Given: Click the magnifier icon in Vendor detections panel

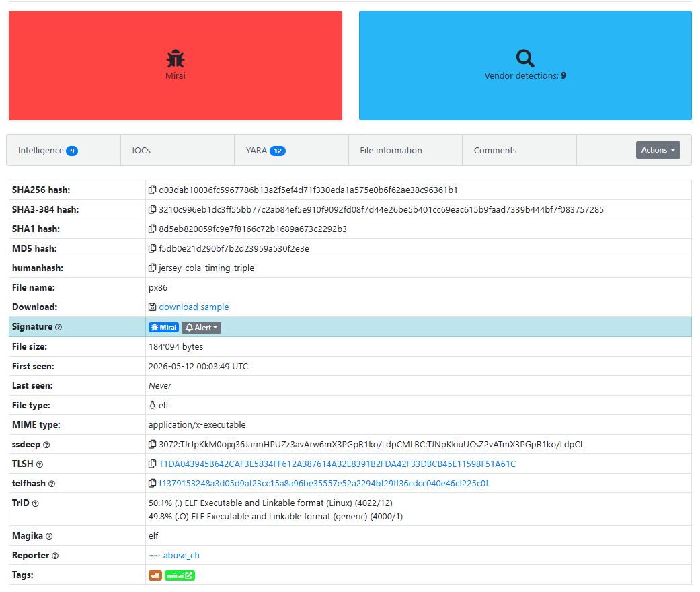Looking at the screenshot, I should 525,59.
